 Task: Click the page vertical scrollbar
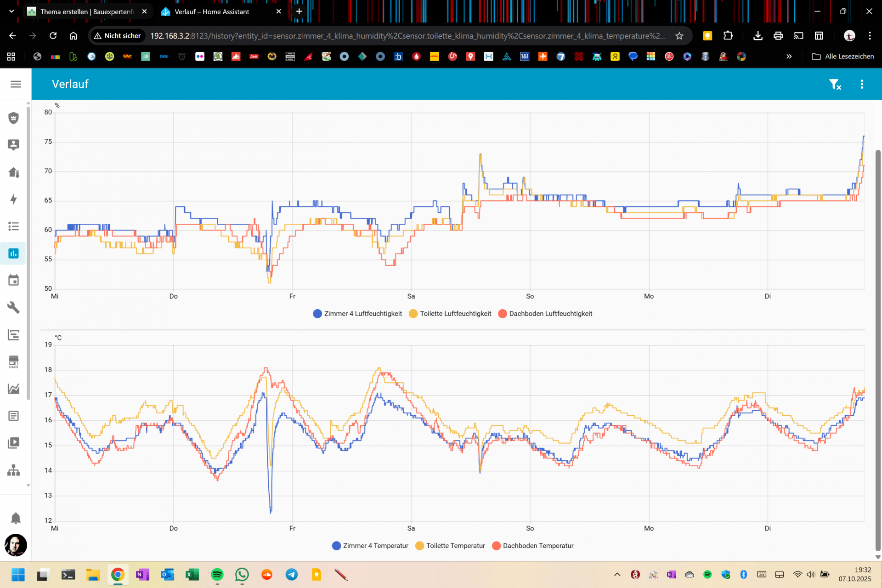pyautogui.click(x=878, y=349)
